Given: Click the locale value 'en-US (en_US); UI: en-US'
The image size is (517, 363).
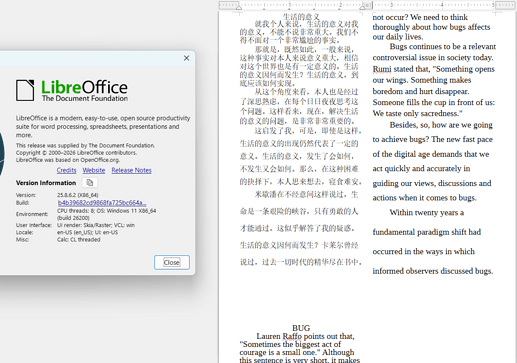Looking at the screenshot, I should [x=87, y=232].
